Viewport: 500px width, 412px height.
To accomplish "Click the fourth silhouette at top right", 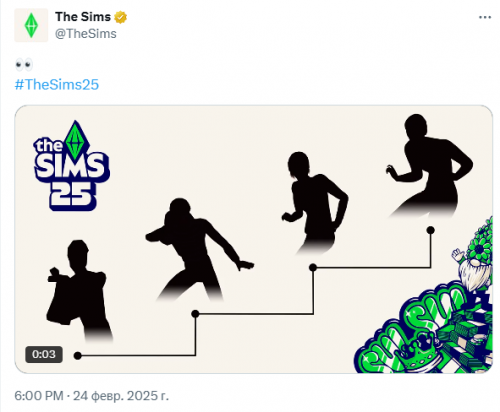I will (430, 166).
